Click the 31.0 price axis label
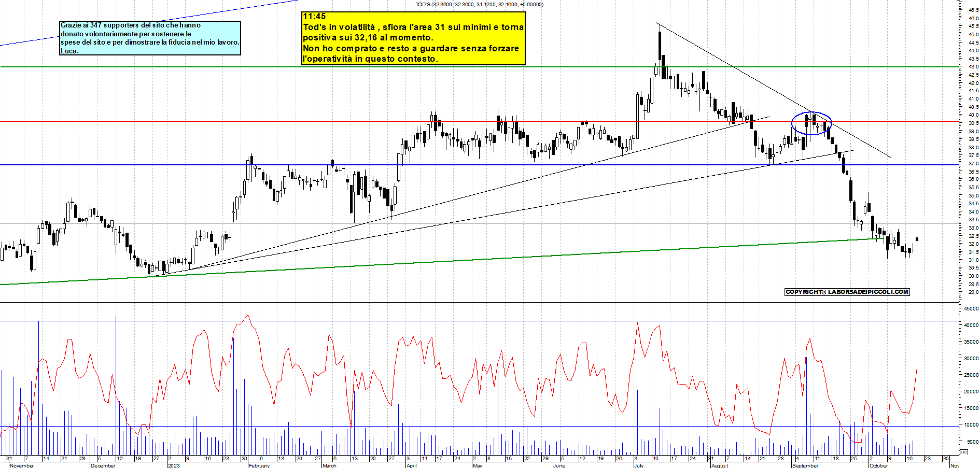This screenshot has width=980, height=468. pyautogui.click(x=973, y=260)
